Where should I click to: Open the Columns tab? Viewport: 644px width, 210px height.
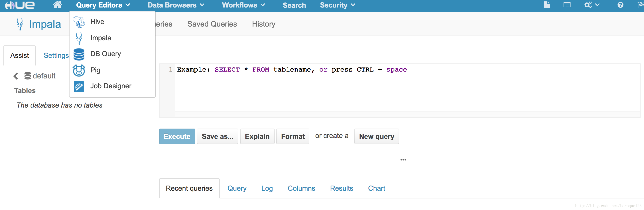[301, 188]
